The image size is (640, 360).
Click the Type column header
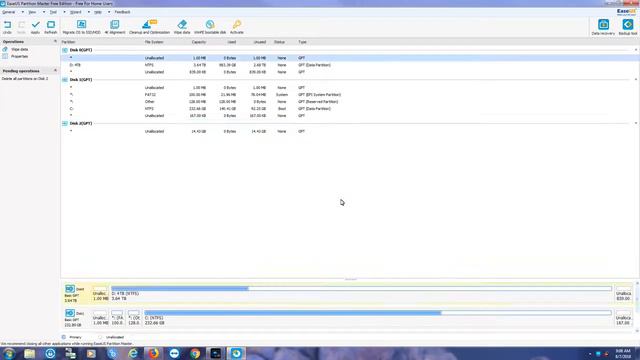(x=302, y=42)
